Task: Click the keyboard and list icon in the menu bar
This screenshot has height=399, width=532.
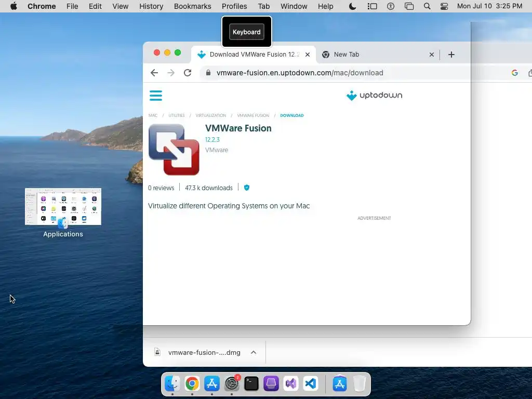Action: pyautogui.click(x=372, y=6)
